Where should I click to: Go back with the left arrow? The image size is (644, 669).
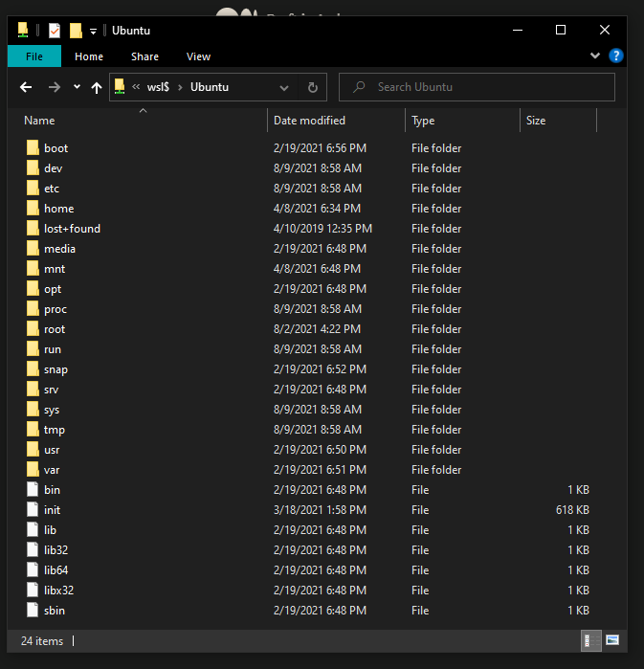click(x=26, y=87)
